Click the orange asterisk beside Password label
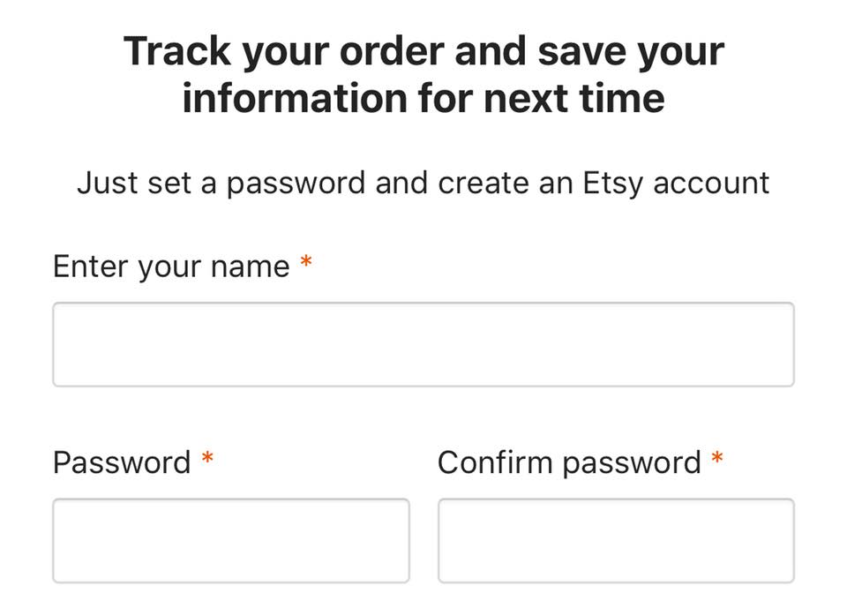The image size is (847, 616). [207, 458]
